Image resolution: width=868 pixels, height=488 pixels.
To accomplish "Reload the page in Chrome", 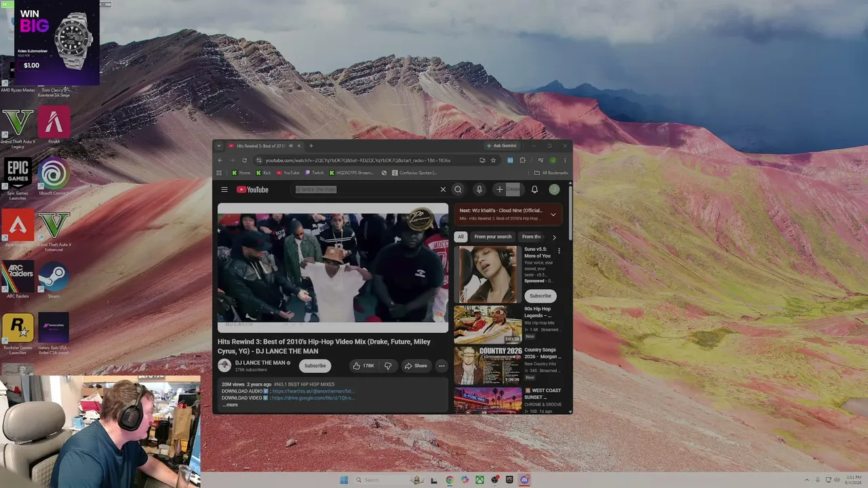I will [x=244, y=161].
